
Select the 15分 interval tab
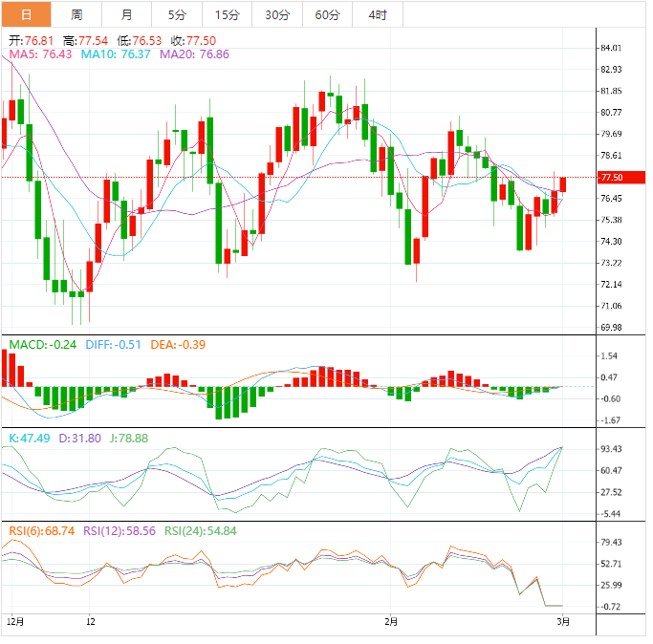(228, 14)
